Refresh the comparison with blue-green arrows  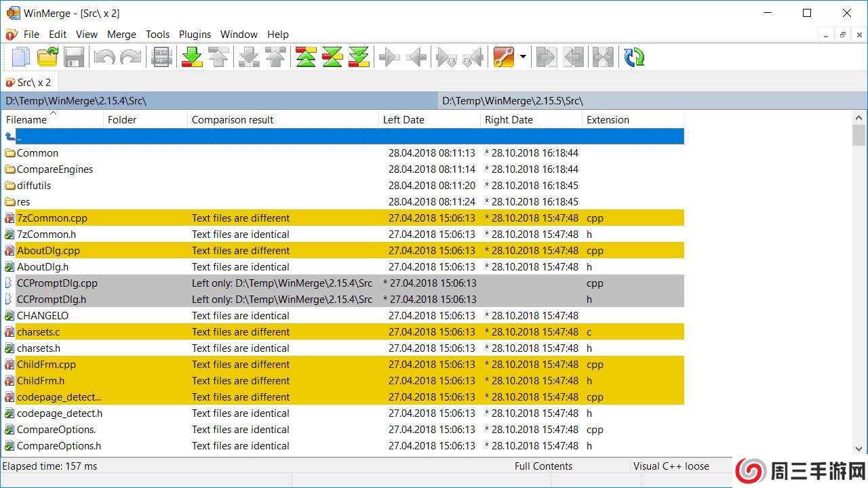[634, 57]
